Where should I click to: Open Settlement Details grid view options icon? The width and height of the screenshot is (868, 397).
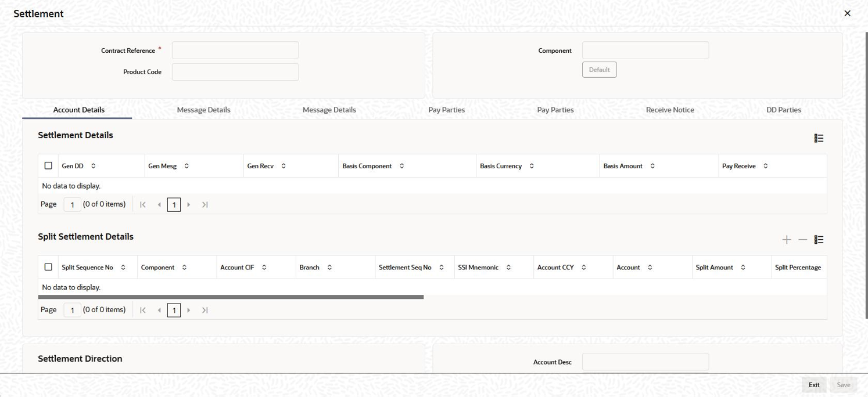click(x=819, y=138)
